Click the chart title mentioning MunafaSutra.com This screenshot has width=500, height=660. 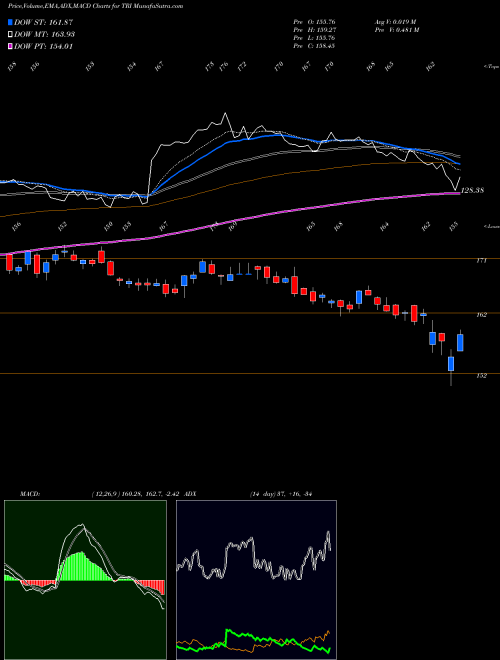coord(96,7)
